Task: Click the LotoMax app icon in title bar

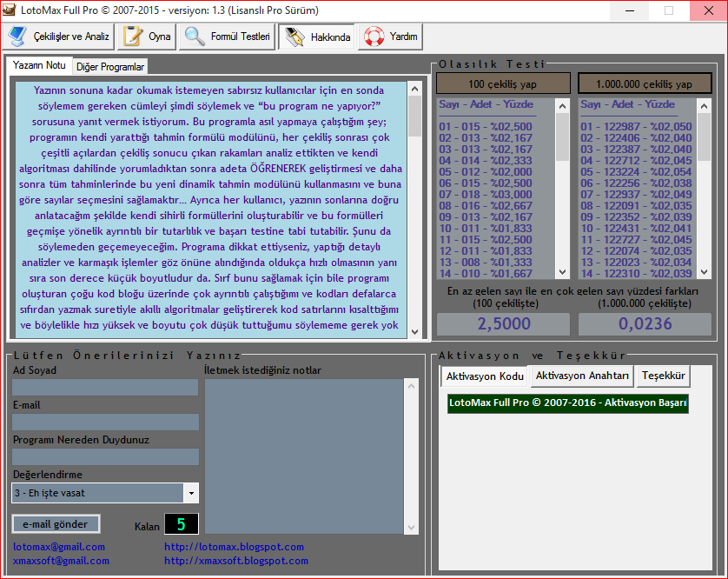Action: click(9, 10)
